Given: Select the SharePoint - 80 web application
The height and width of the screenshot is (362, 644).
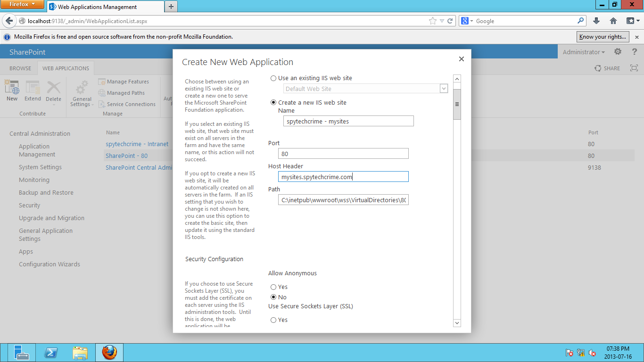Looking at the screenshot, I should point(126,156).
